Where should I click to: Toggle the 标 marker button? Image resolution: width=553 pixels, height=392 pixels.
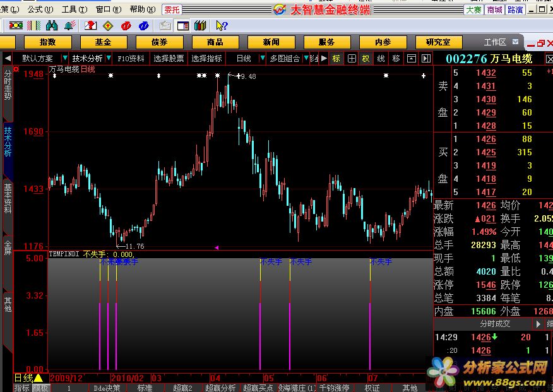click(x=336, y=59)
